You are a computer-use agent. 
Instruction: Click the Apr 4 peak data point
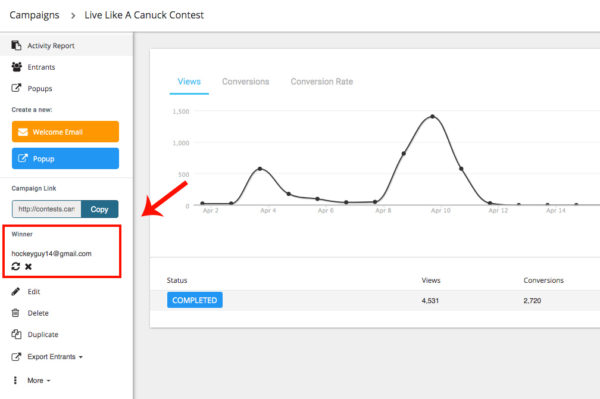tap(260, 169)
